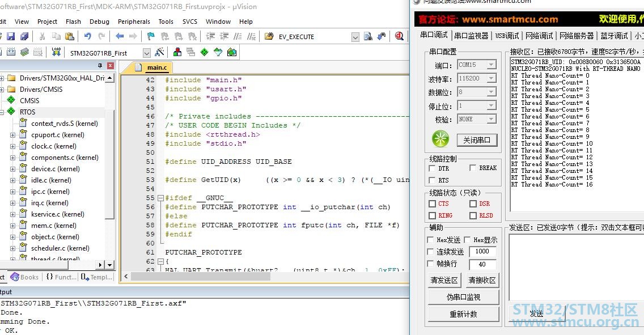Image resolution: width=644 pixels, height=335 pixels.
Task: Open the 校验 NONE dropdown
Action: 491,119
